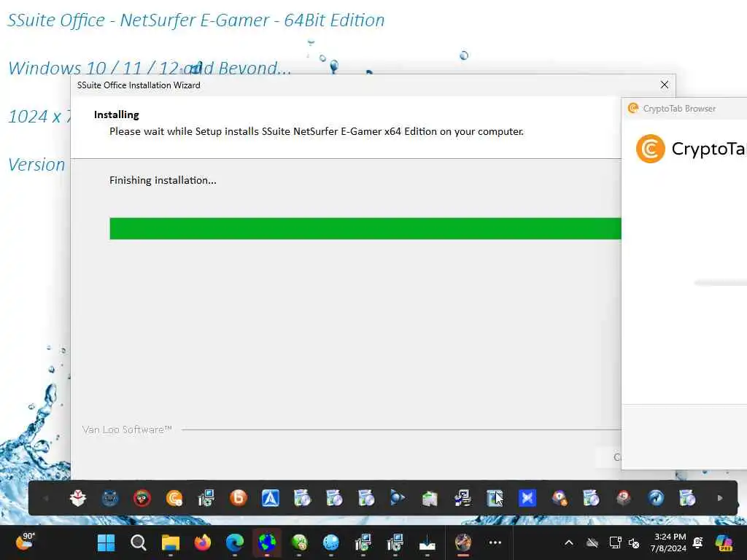Show previous dock icons with left arrow
The width and height of the screenshot is (747, 560).
point(46,498)
